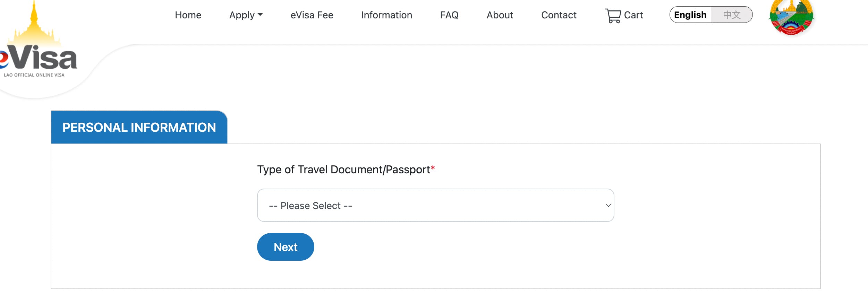Open the shopping cart icon

pos(613,16)
